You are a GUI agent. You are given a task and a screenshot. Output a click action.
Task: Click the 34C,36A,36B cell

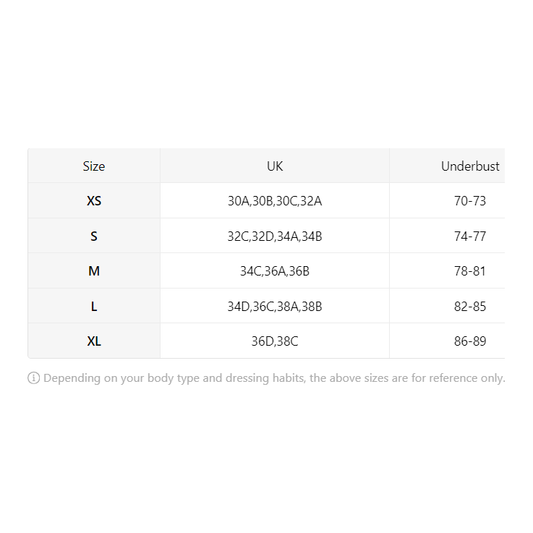tap(275, 271)
